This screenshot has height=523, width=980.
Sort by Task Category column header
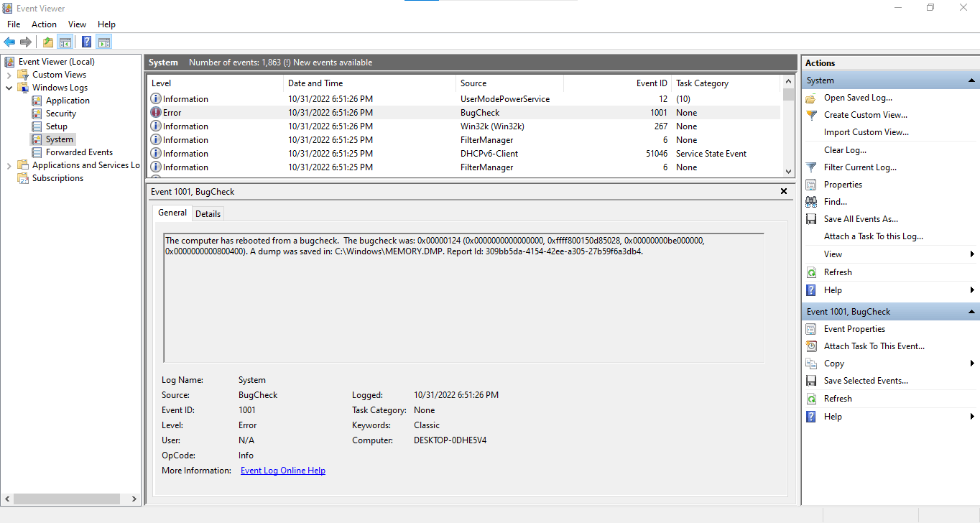tap(726, 83)
